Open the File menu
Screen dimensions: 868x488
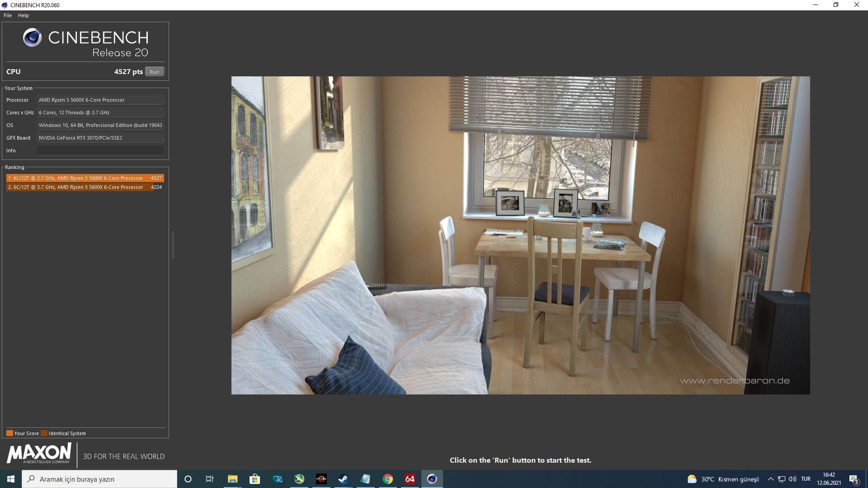(x=8, y=15)
